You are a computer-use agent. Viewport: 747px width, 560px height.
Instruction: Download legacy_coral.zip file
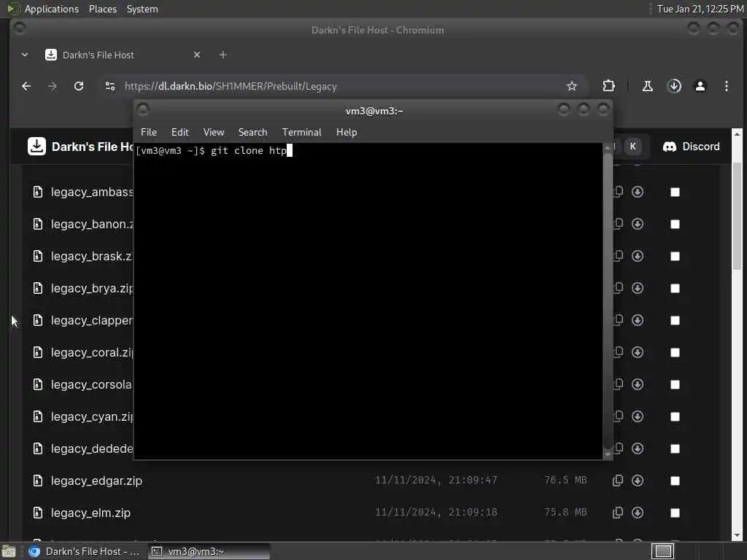tap(638, 352)
